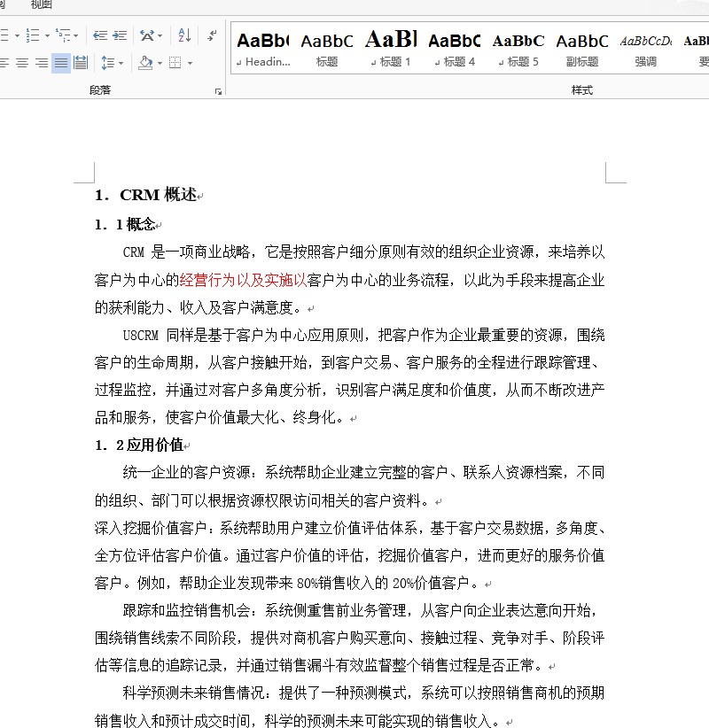Apply the 标题 4 style
The height and width of the screenshot is (728, 709).
coord(454,49)
